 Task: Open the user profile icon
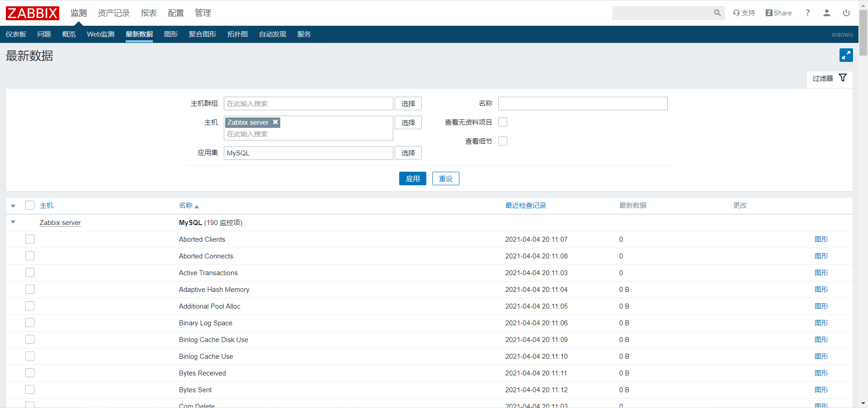click(x=827, y=13)
